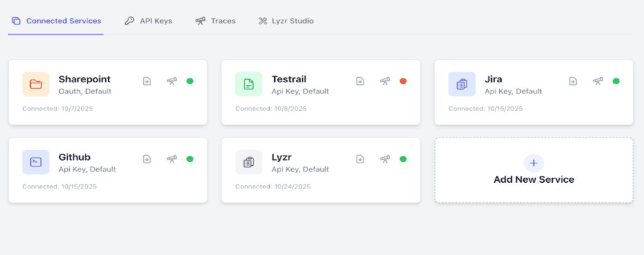This screenshot has height=255, width=644.
Task: Click the red status dot on Testrail
Action: click(403, 81)
